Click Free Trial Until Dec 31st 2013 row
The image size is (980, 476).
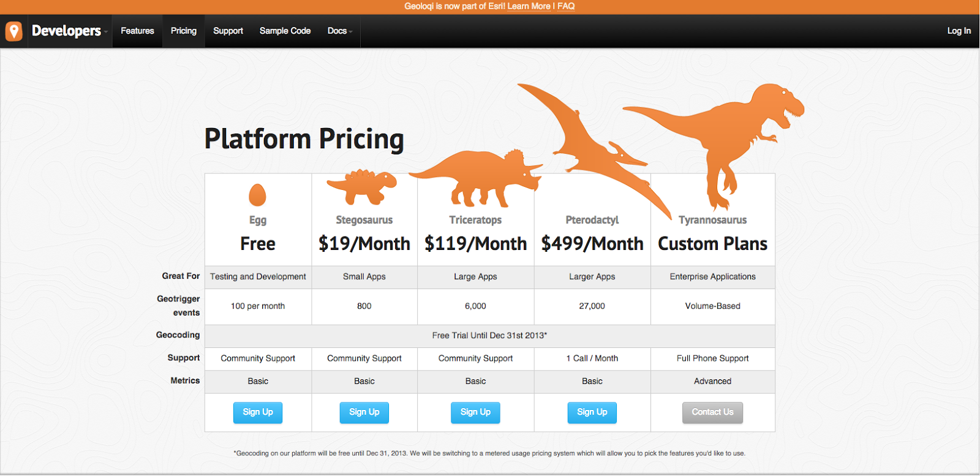pyautogui.click(x=490, y=336)
